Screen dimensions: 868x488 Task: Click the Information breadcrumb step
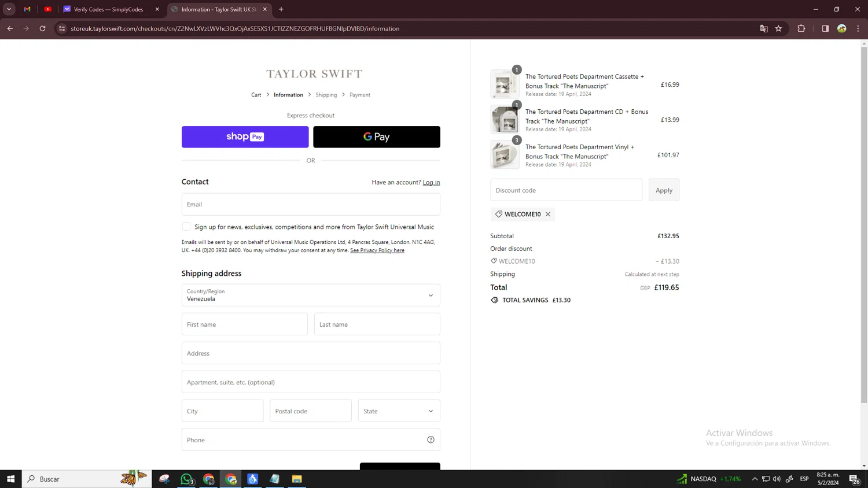pyautogui.click(x=288, y=95)
